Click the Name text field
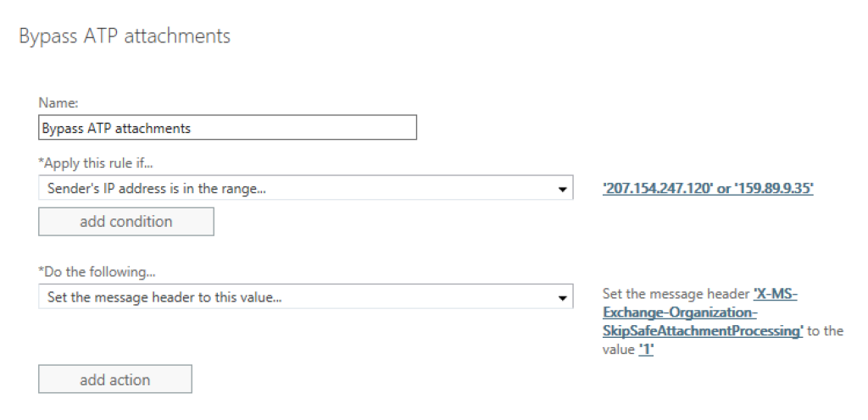 [x=227, y=128]
